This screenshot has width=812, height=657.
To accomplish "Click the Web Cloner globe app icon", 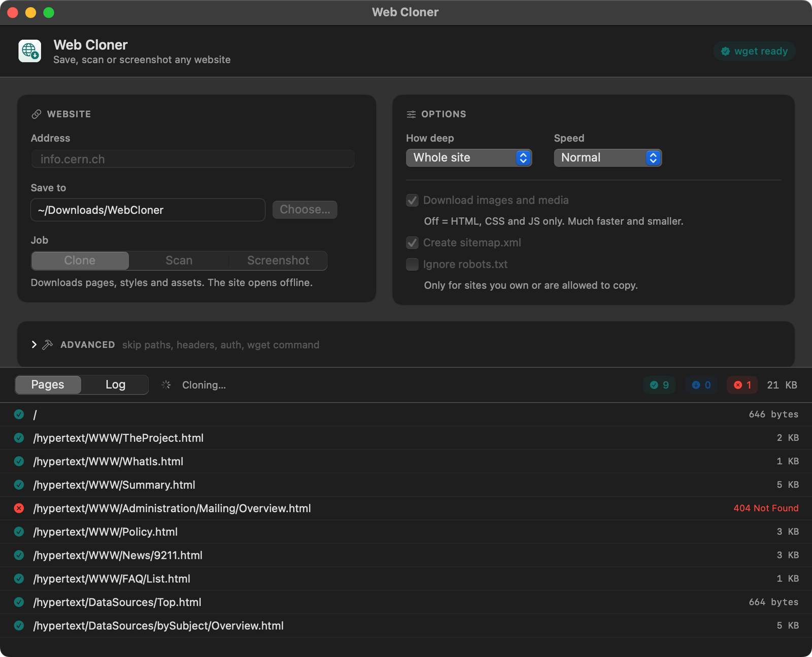I will [x=30, y=51].
